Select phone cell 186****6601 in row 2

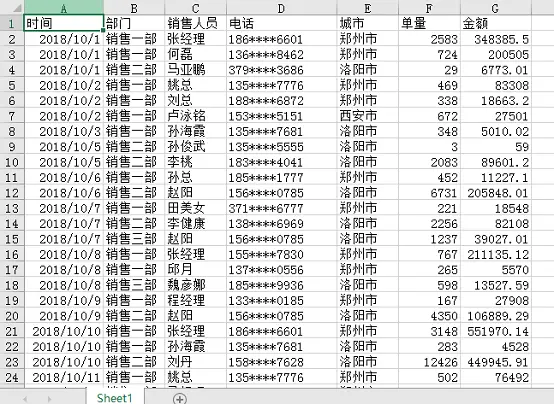(282, 39)
